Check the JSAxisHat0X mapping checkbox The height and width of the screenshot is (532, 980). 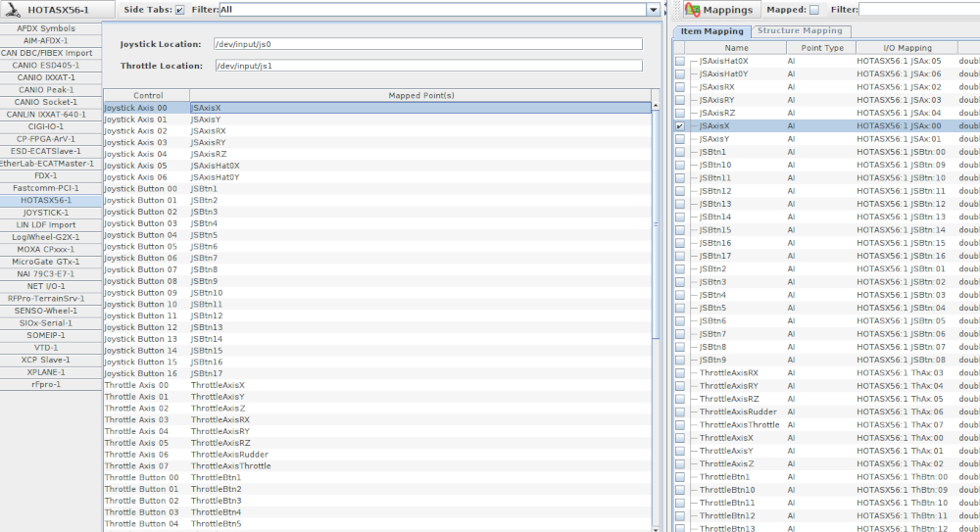coord(680,62)
